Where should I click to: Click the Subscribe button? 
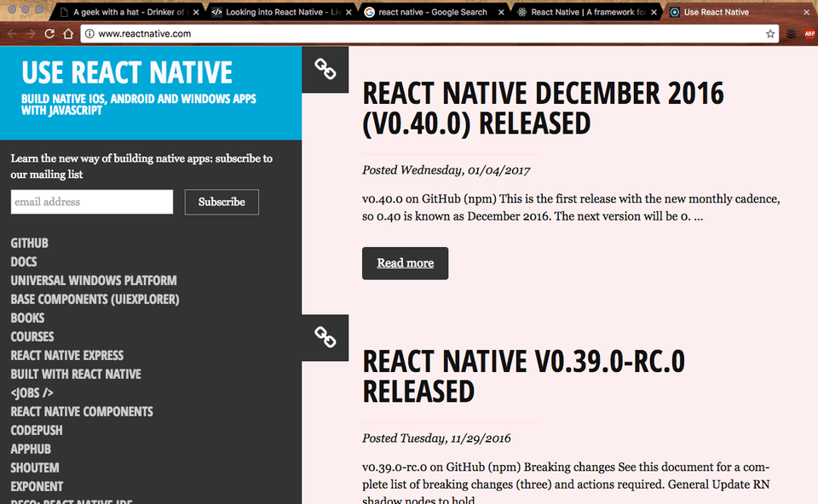tap(222, 202)
